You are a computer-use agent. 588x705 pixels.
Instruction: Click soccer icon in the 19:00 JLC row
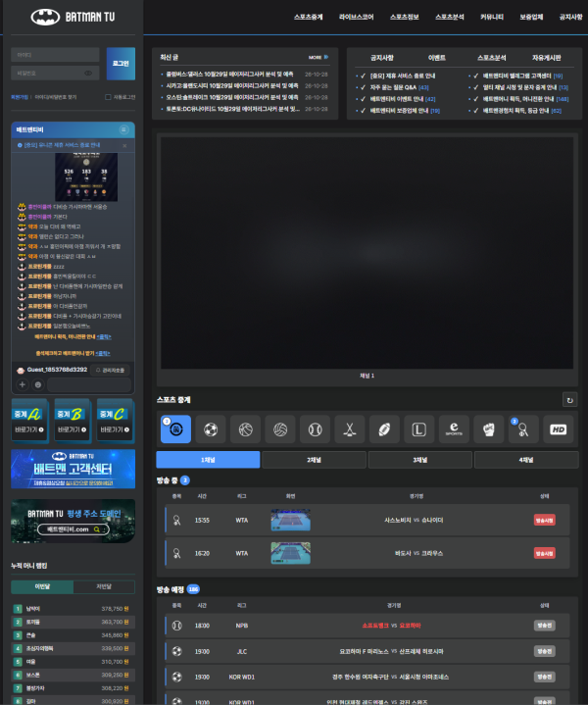click(176, 651)
